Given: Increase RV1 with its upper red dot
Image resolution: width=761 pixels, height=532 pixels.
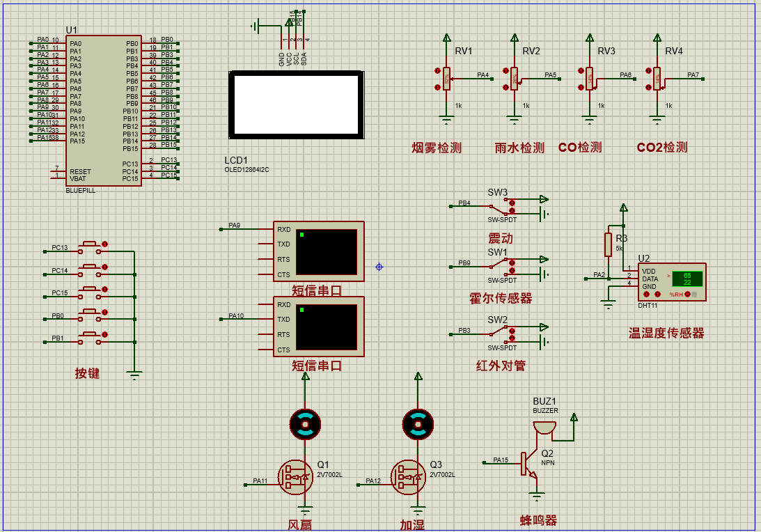Looking at the screenshot, I should click(438, 71).
